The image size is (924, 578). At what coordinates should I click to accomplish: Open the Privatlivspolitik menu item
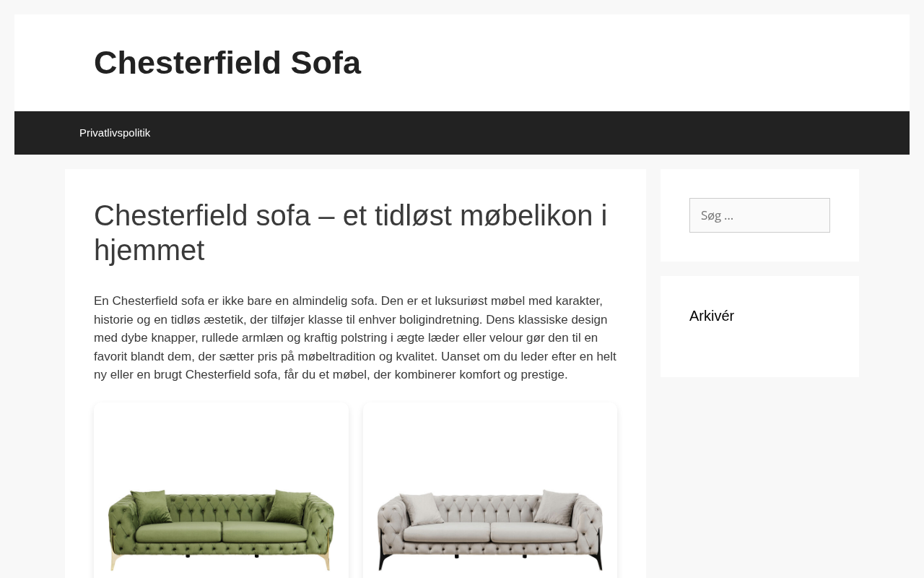[x=115, y=133]
